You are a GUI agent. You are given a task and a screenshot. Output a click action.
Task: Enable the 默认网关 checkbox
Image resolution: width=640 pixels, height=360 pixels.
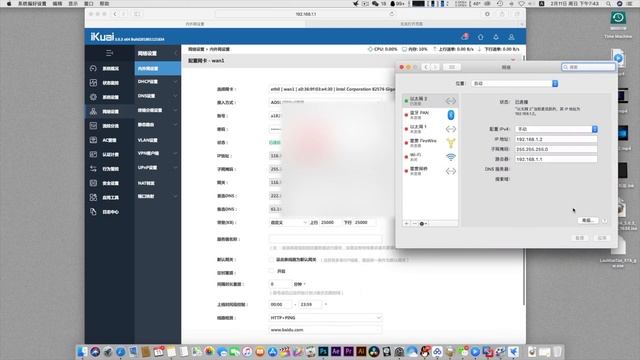tap(271, 260)
